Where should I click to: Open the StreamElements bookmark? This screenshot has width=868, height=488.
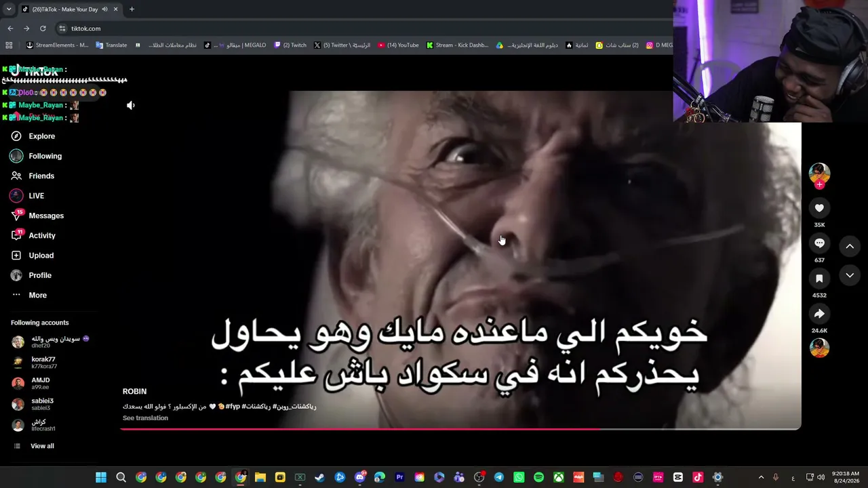57,45
